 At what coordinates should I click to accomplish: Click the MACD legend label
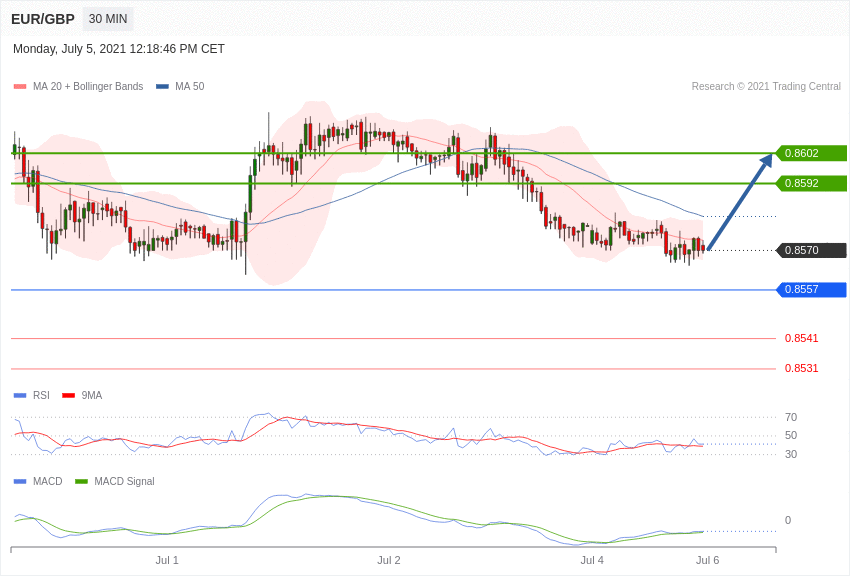pos(48,481)
